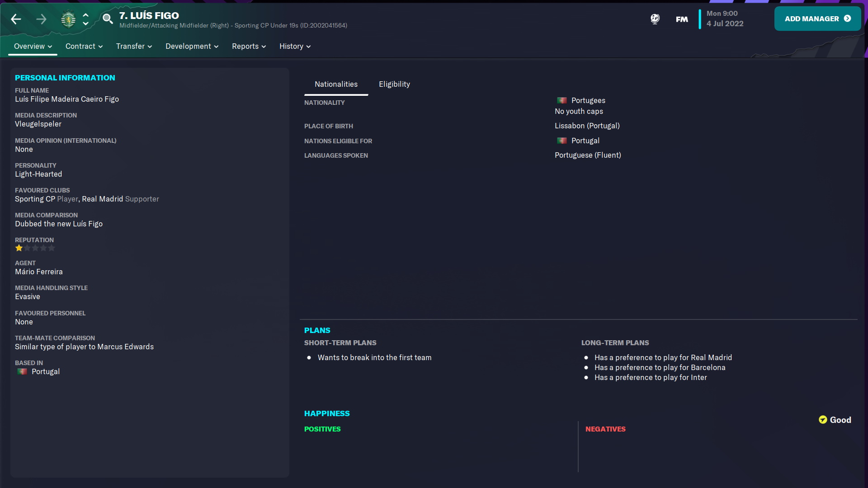
Task: Click the global search magnifier icon
Action: tap(108, 19)
